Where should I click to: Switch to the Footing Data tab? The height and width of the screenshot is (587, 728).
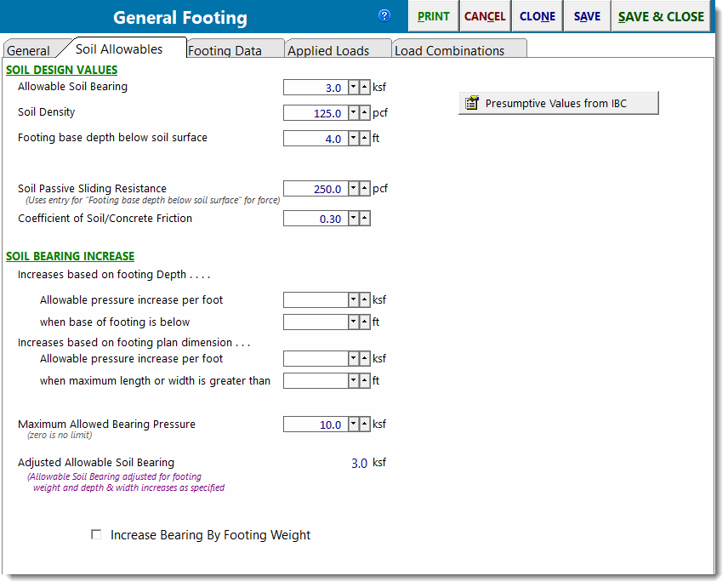tap(225, 50)
